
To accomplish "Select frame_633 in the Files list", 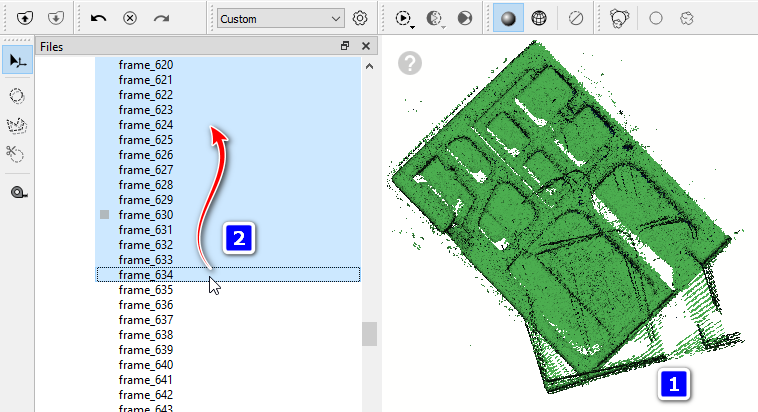I will click(x=146, y=260).
